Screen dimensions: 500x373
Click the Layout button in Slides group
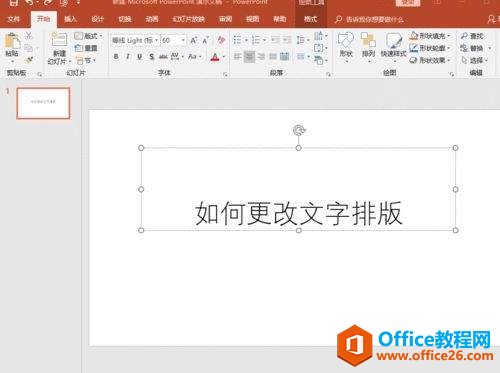pos(88,36)
